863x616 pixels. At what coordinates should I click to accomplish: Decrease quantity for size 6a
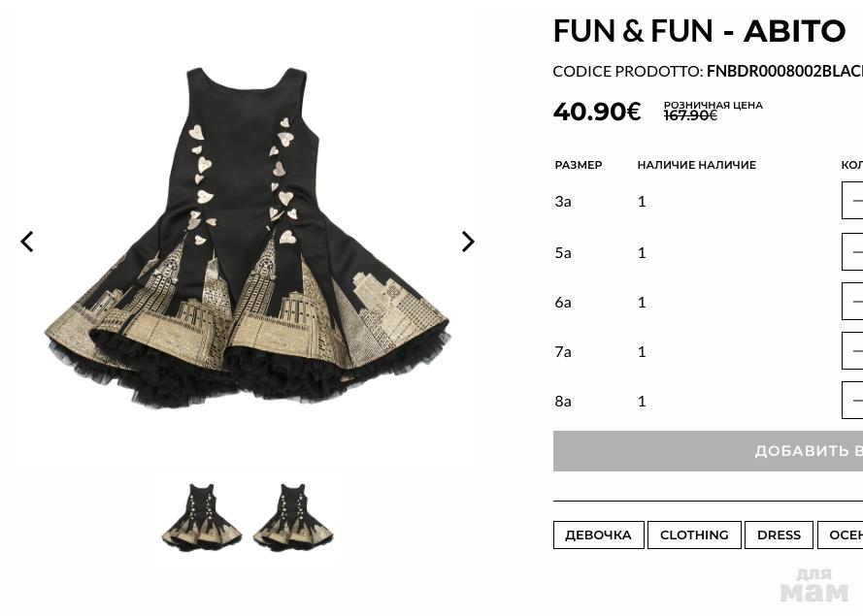[x=852, y=302]
